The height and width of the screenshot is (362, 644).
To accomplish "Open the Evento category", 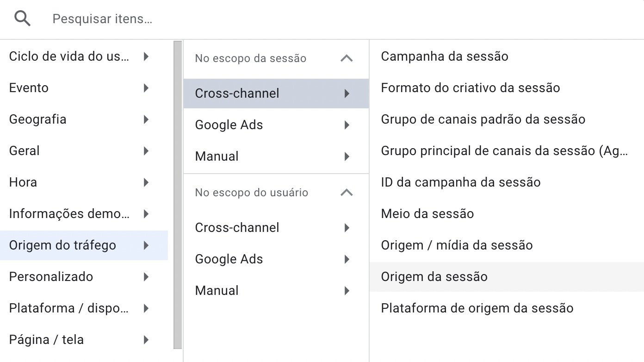I will (84, 88).
